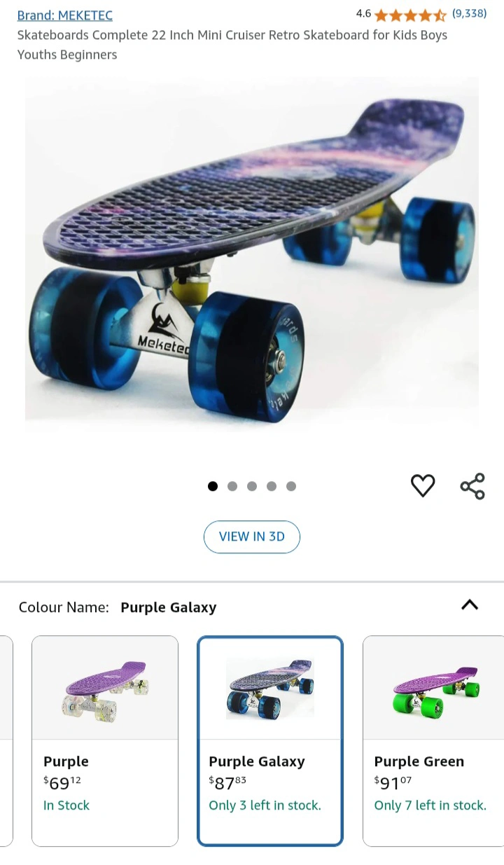The width and height of the screenshot is (504, 865).
Task: Tap the share icon
Action: (x=472, y=486)
